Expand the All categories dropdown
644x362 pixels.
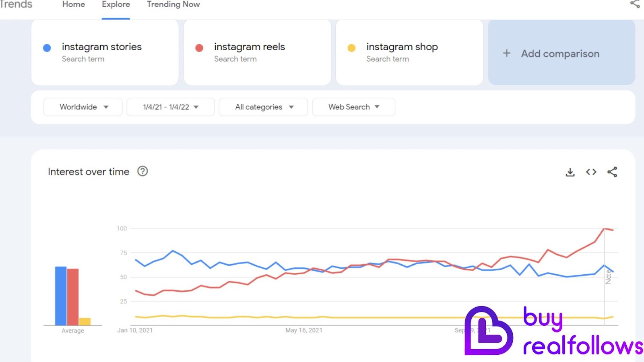click(263, 107)
